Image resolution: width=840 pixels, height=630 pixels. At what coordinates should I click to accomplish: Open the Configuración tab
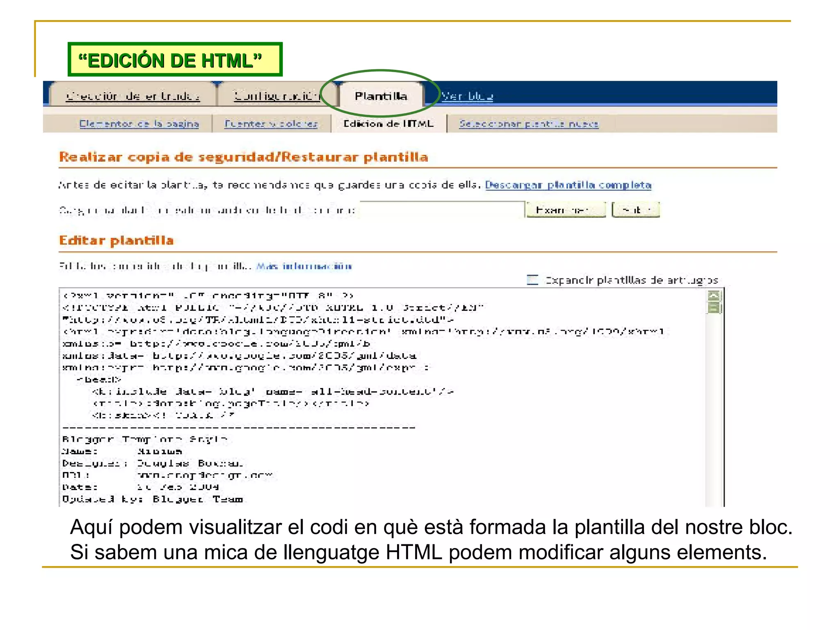pyautogui.click(x=277, y=96)
